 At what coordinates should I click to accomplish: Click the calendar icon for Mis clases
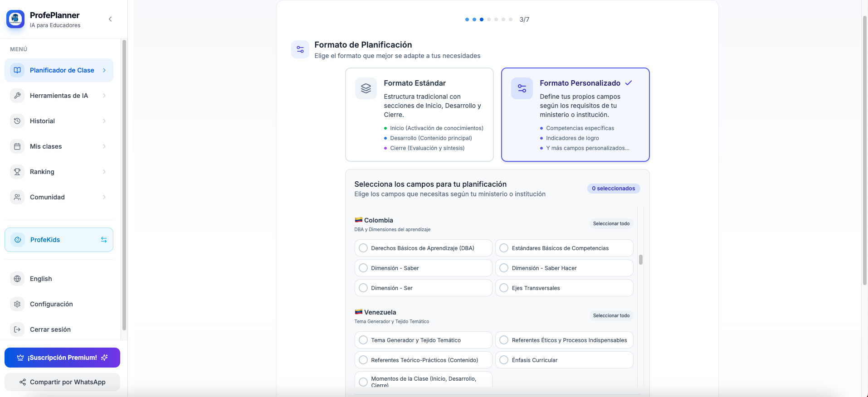[17, 146]
